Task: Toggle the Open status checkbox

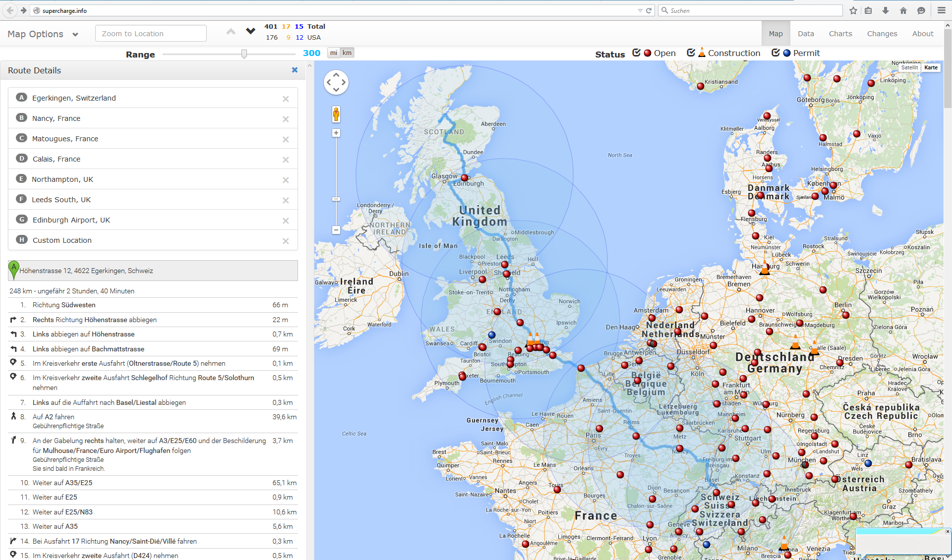Action: 637,53
